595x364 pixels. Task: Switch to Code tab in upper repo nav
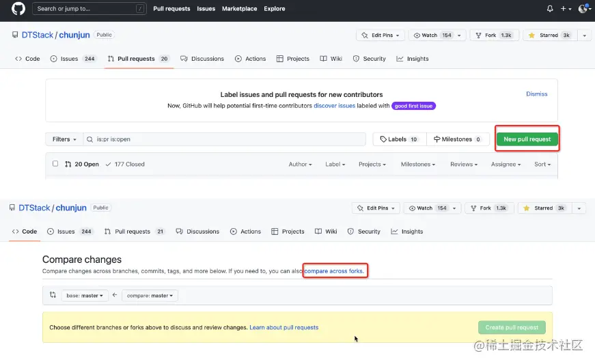(27, 59)
